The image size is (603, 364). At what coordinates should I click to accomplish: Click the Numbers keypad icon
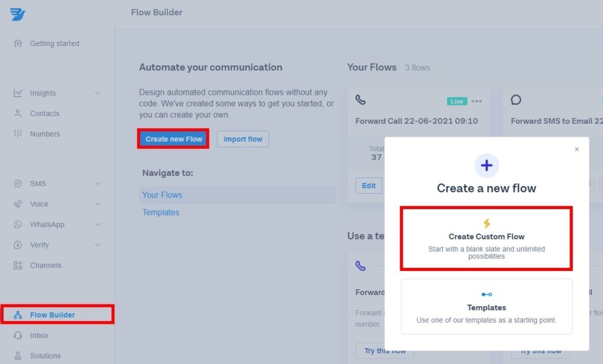(18, 134)
